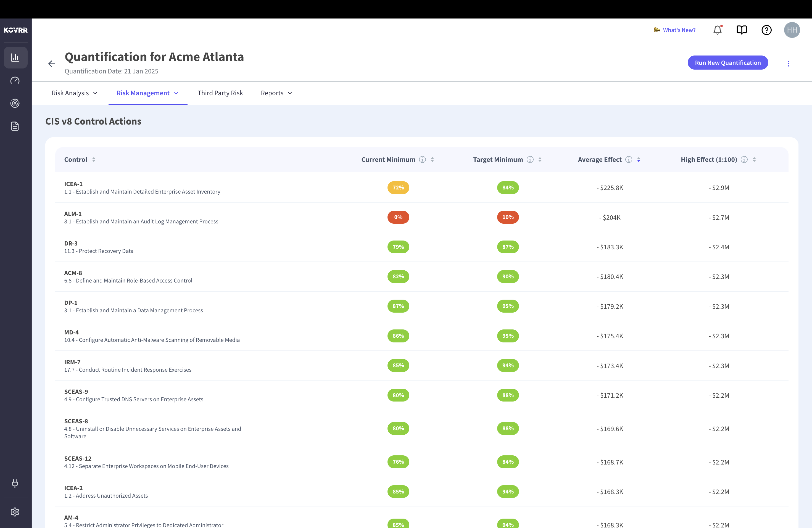Sort by High Effect (1:100) arrows
The image size is (812, 528).
[754, 160]
